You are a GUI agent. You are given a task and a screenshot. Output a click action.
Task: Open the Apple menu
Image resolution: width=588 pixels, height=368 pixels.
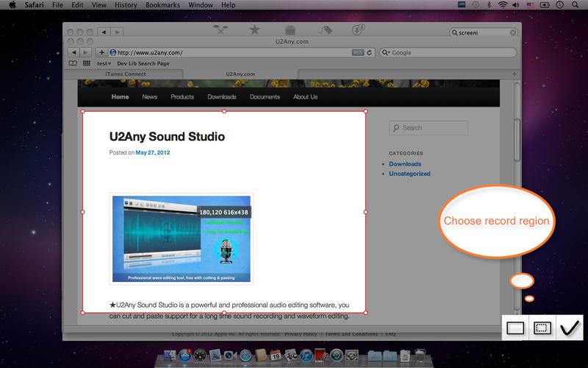[12, 5]
